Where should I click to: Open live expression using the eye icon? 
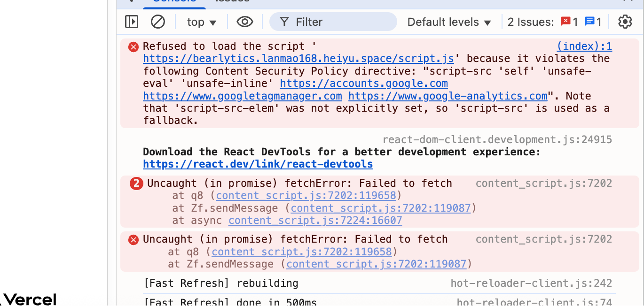245,22
